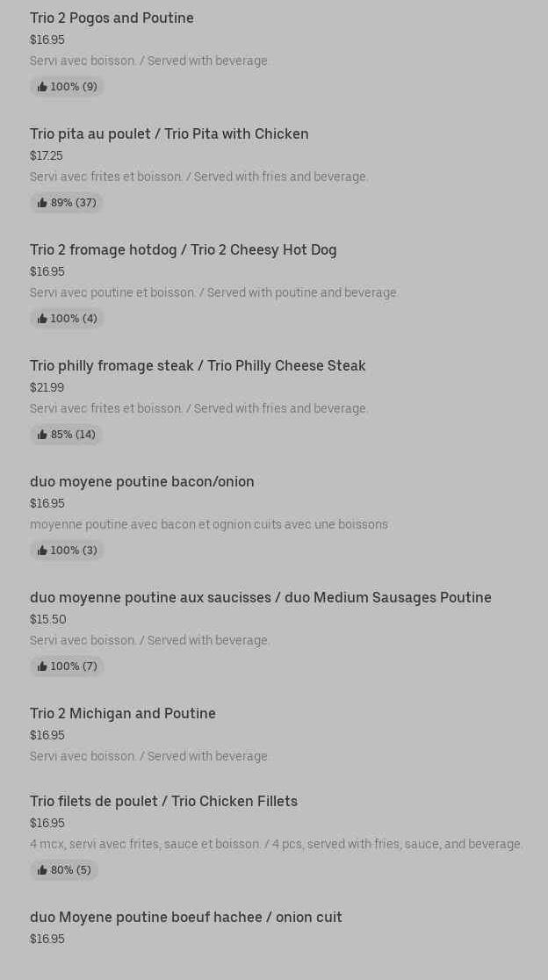Click thumbs-up icon under bacon/onion poutine
Image resolution: width=548 pixels, height=980 pixels.
tap(42, 551)
